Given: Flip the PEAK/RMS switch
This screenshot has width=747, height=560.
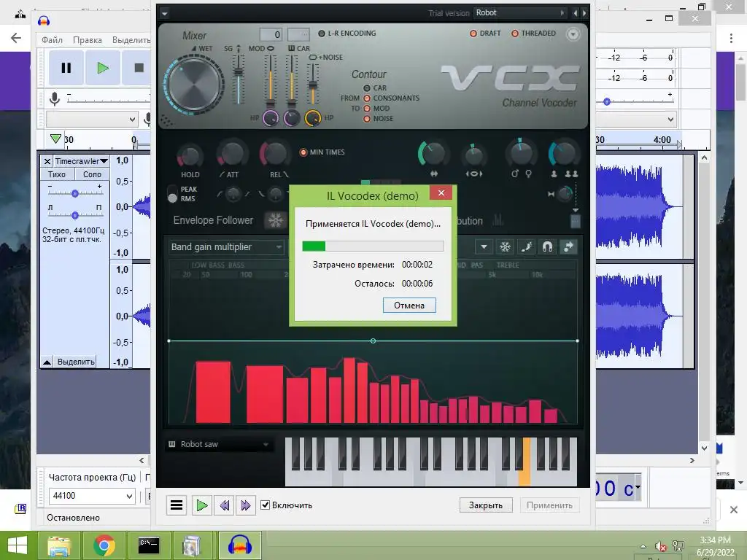Looking at the screenshot, I should click(x=172, y=194).
